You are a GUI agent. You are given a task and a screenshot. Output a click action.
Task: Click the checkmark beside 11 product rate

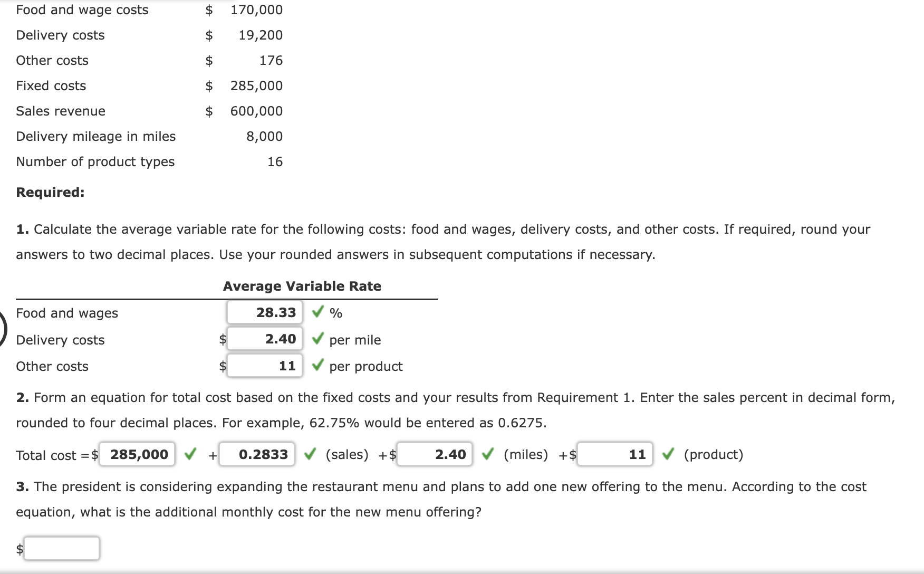coord(669,454)
